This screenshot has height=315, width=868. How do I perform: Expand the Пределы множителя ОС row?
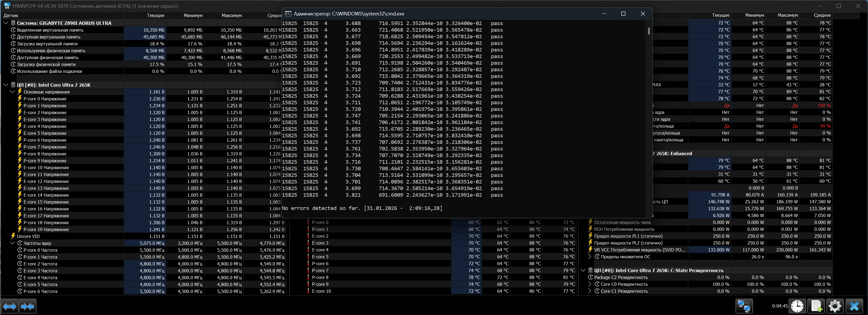[590, 257]
